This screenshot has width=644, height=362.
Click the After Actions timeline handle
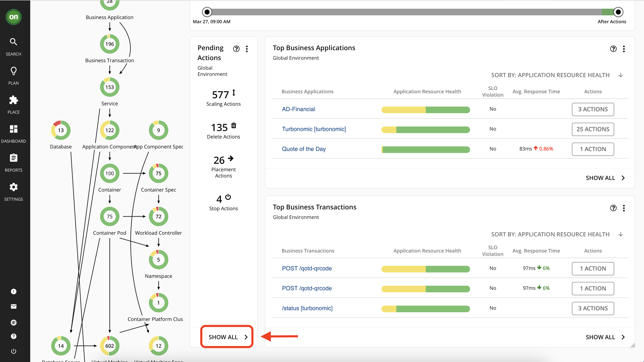coord(618,12)
